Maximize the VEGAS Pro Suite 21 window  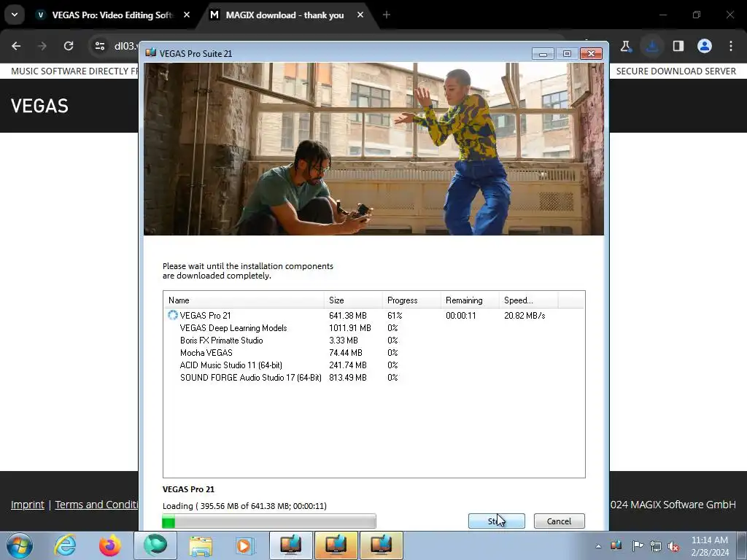point(566,53)
